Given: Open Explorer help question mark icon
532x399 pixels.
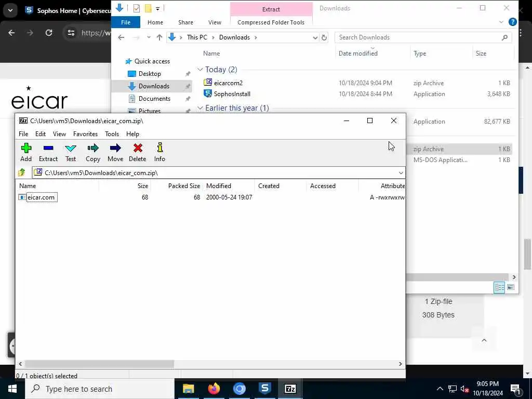Looking at the screenshot, I should (512, 22).
